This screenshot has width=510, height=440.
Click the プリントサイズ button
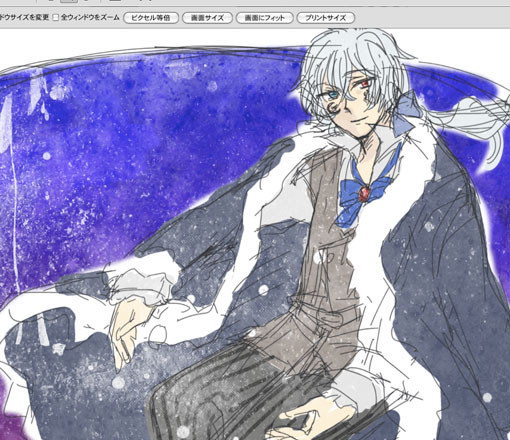(326, 18)
